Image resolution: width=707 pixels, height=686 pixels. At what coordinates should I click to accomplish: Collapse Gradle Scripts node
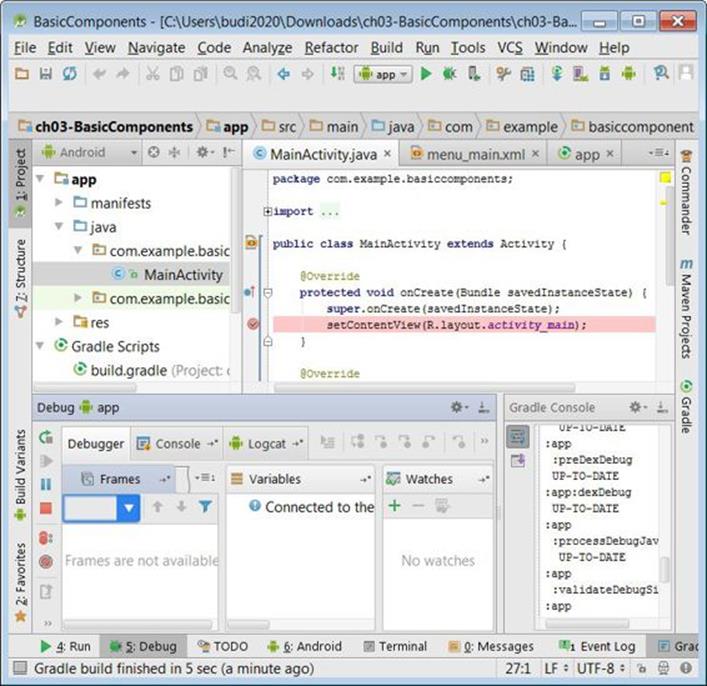pos(40,346)
